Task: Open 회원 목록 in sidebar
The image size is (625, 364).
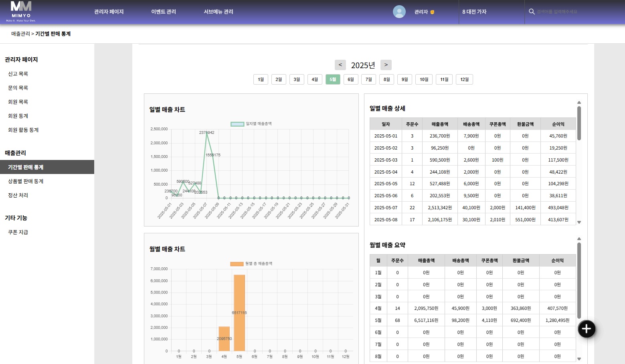Action: tap(18, 102)
